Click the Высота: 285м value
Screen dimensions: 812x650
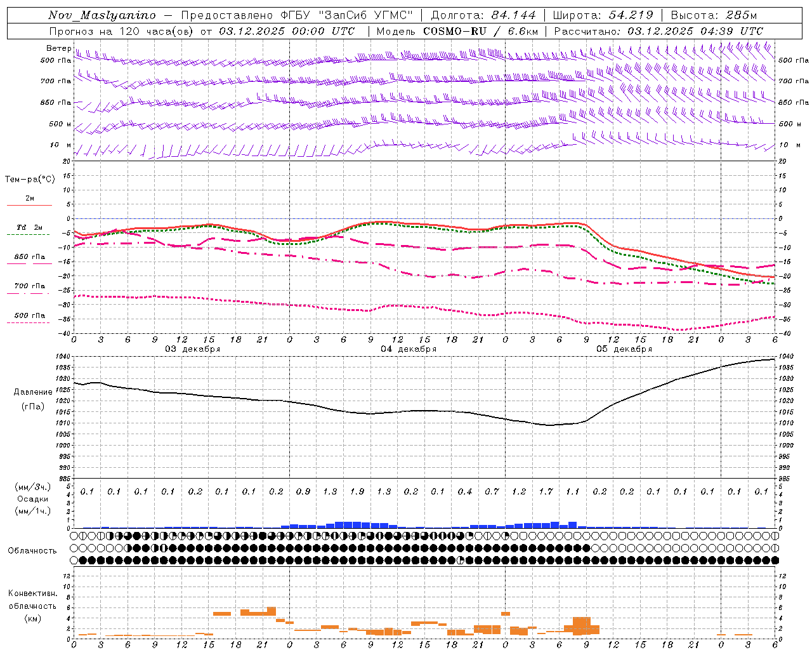point(714,15)
